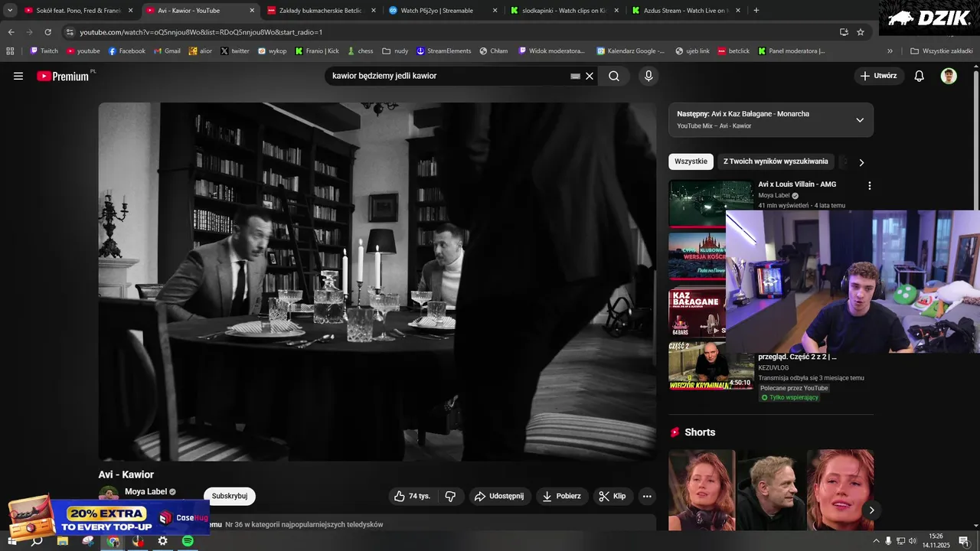Open File Explorer from the taskbar
Viewport: 980px width, 551px height.
(x=63, y=541)
